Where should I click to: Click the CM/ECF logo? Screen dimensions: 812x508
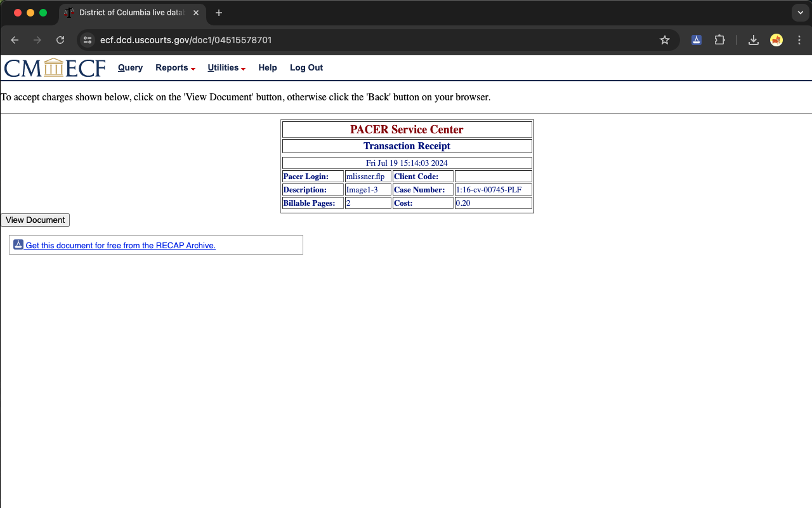click(55, 68)
